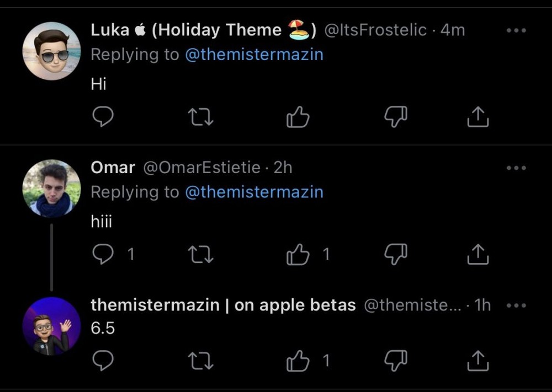Open more options for Omar's tweet
Image resolution: width=552 pixels, height=392 pixels.
pyautogui.click(x=516, y=168)
